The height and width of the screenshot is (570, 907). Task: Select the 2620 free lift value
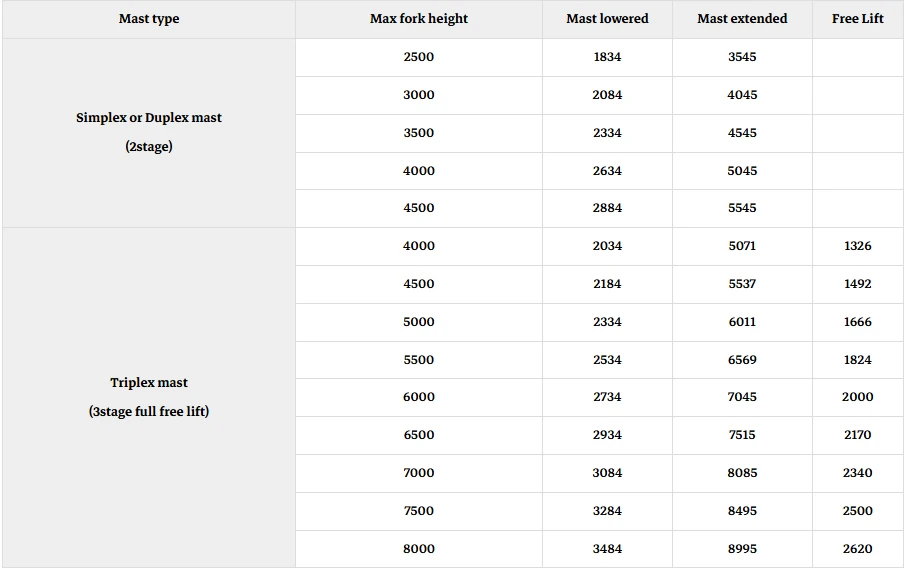(858, 549)
